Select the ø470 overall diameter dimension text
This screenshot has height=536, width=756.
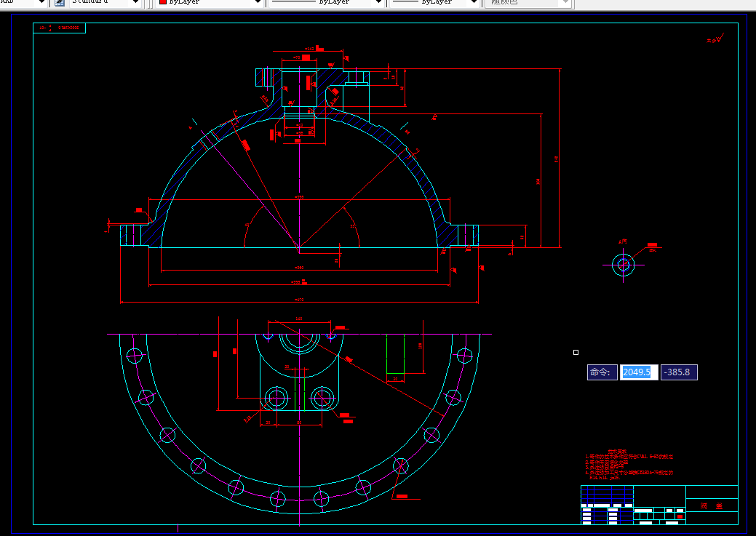coord(299,300)
